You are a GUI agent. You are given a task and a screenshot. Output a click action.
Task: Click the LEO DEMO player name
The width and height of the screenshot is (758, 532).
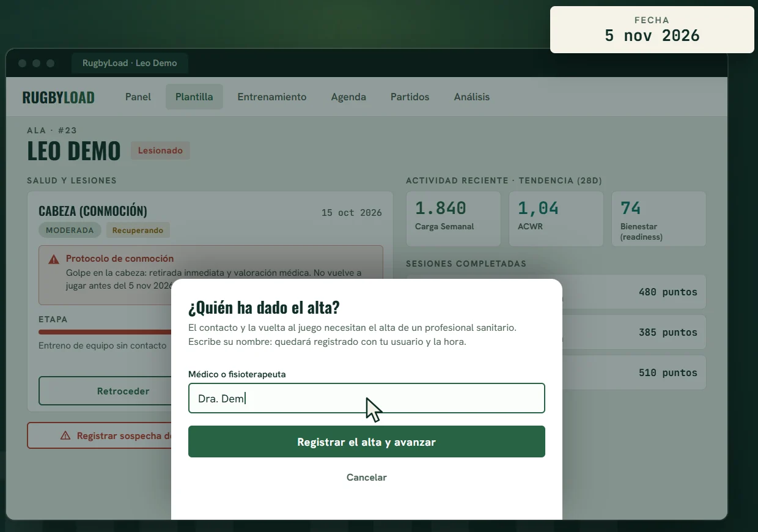tap(74, 151)
